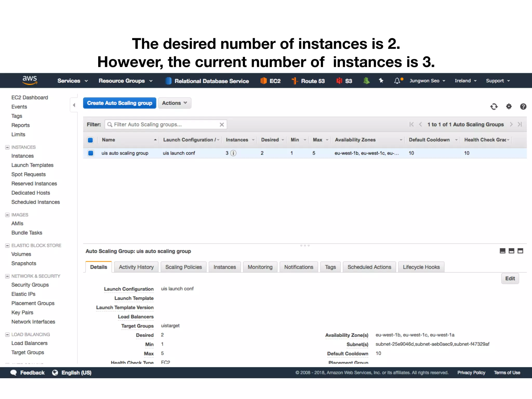Open the Privacy Policy link
Screen dimensions: 532x399
click(471, 373)
